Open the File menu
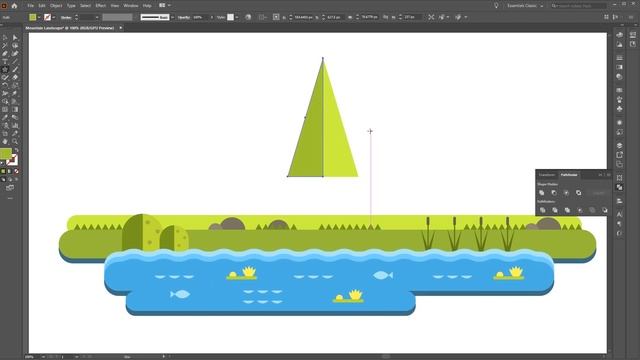This screenshot has height=360, width=640. (x=31, y=6)
